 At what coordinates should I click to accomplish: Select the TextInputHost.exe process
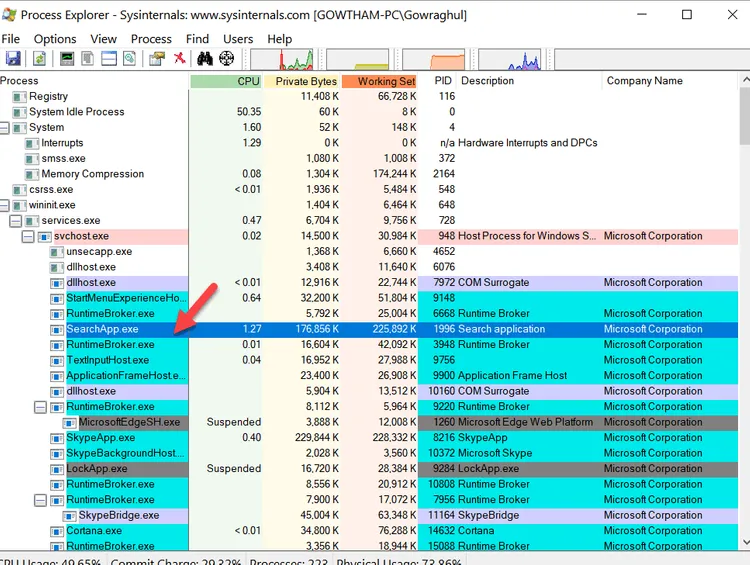[369, 360]
